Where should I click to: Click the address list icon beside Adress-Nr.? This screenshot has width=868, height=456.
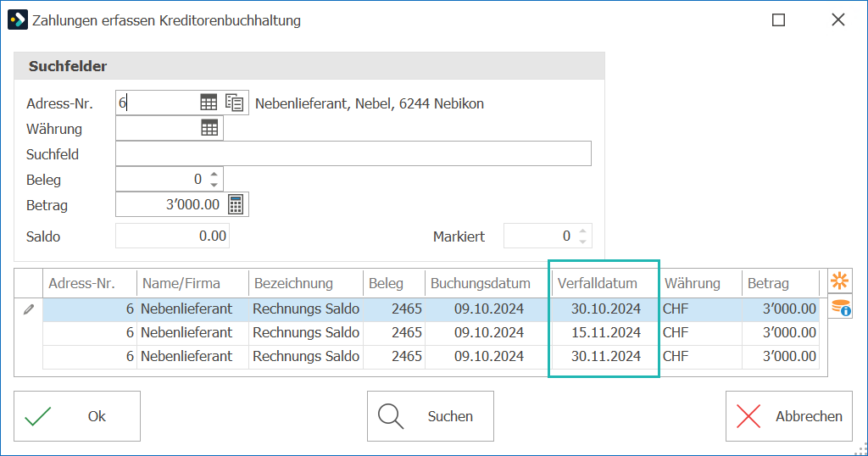tap(234, 103)
